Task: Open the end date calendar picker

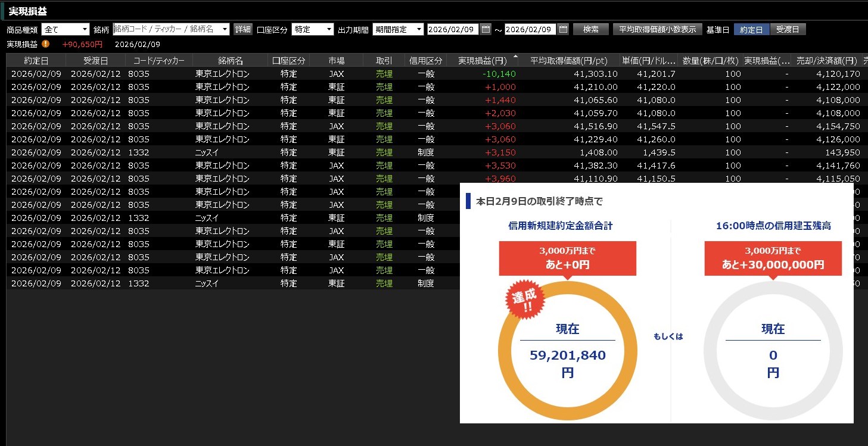Action: (562, 29)
